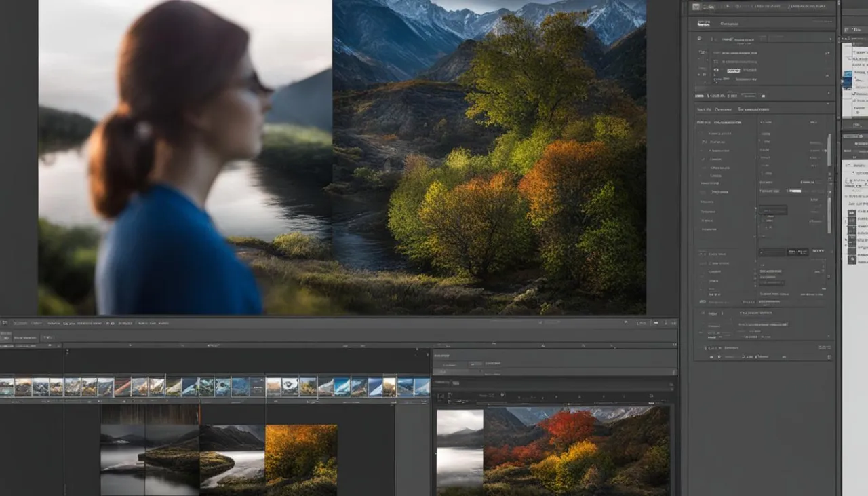Open the second tab above the settings list
This screenshot has height=496, width=868.
723,109
